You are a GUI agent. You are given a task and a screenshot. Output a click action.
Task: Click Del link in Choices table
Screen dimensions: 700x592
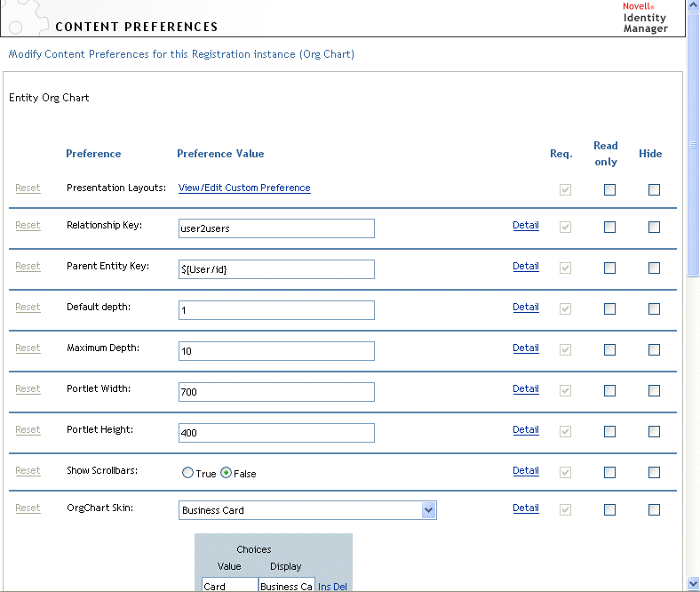[340, 587]
